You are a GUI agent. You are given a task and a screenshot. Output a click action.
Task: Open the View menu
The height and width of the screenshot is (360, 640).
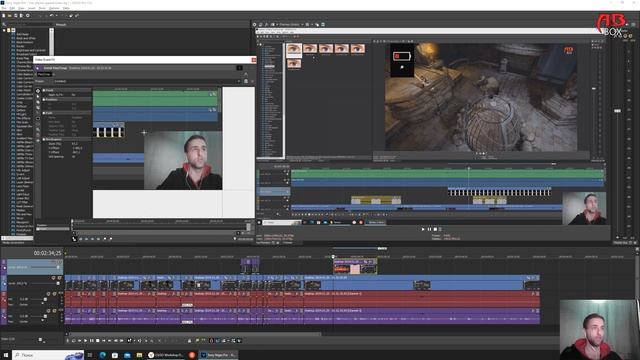tap(21, 8)
